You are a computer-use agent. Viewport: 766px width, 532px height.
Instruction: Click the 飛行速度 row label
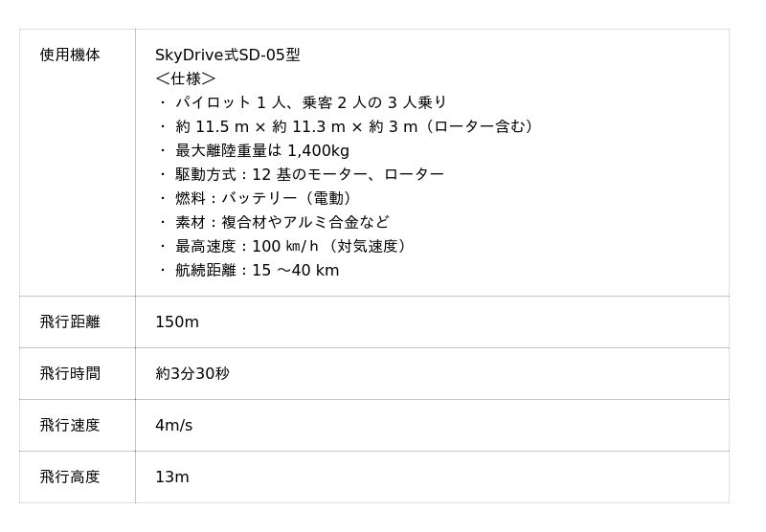pos(70,426)
